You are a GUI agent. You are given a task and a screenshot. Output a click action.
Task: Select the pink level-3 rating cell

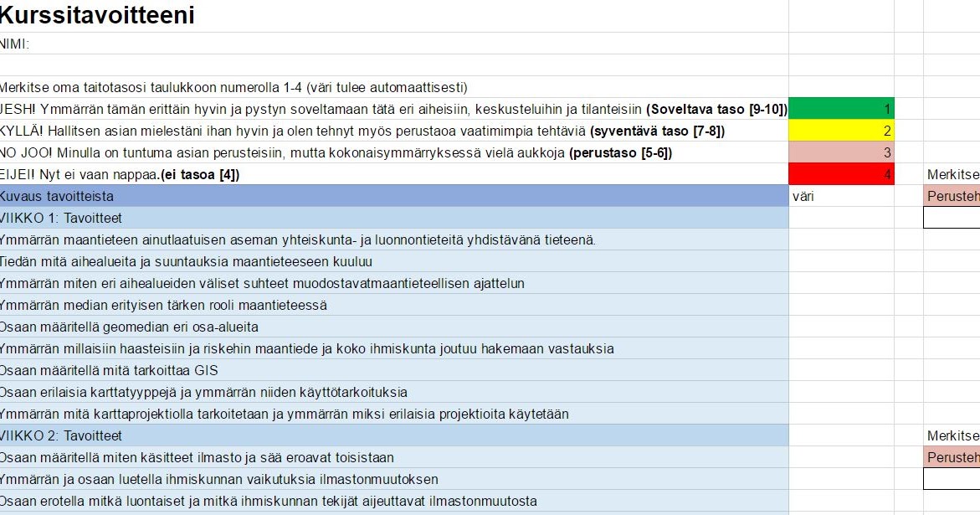841,152
